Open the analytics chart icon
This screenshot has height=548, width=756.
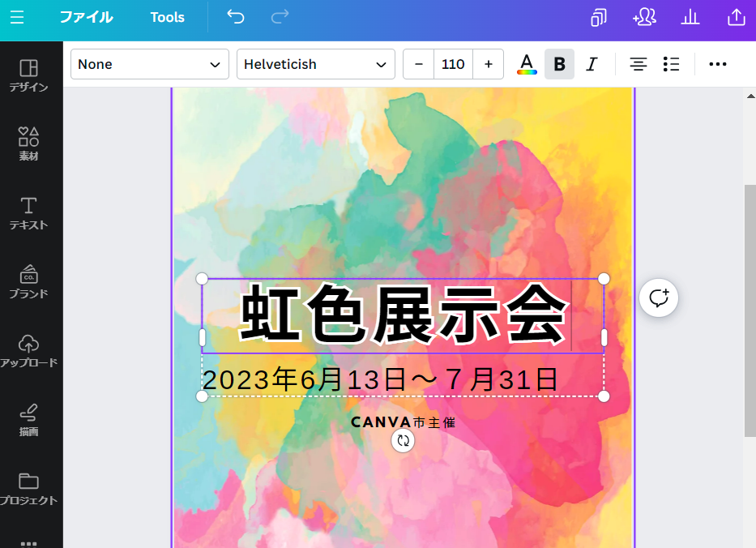690,17
